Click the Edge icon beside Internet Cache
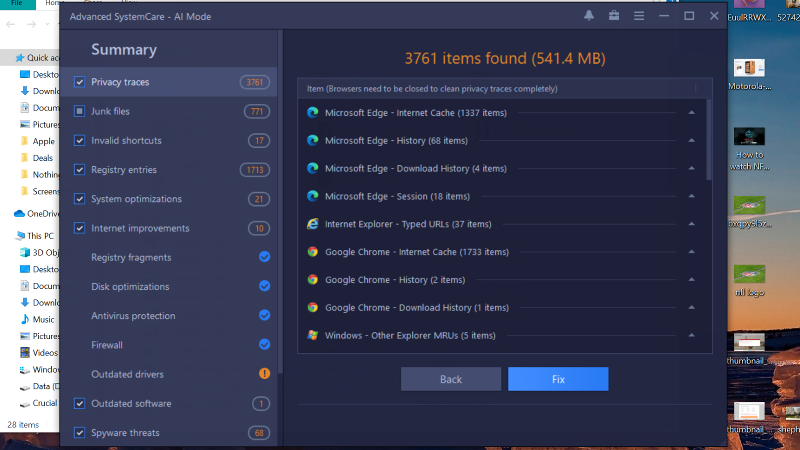This screenshot has width=800, height=450. pyautogui.click(x=313, y=113)
